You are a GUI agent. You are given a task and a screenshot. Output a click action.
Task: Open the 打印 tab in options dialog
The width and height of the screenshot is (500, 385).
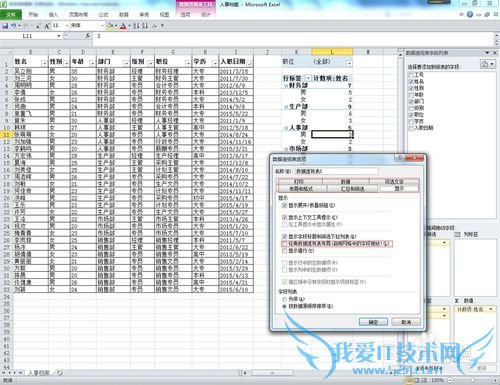coord(299,182)
